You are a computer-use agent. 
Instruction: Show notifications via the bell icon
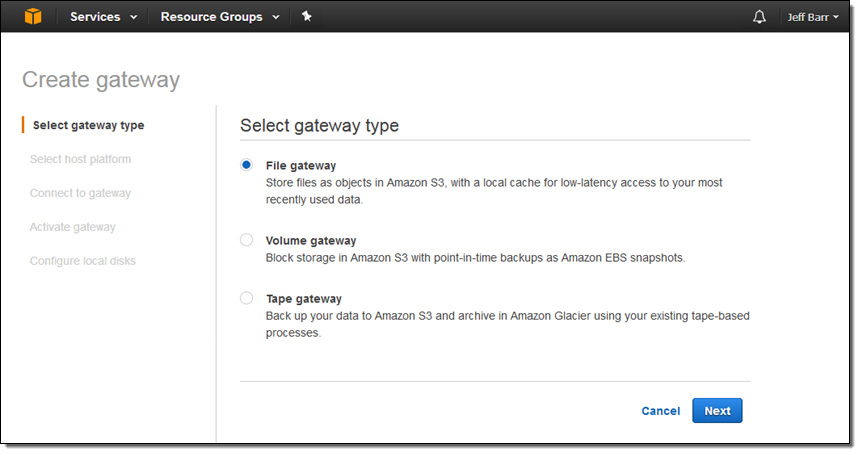coord(759,17)
